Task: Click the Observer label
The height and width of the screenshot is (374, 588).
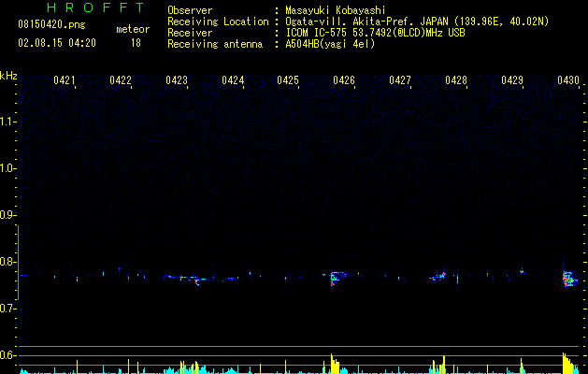Action: pos(190,10)
